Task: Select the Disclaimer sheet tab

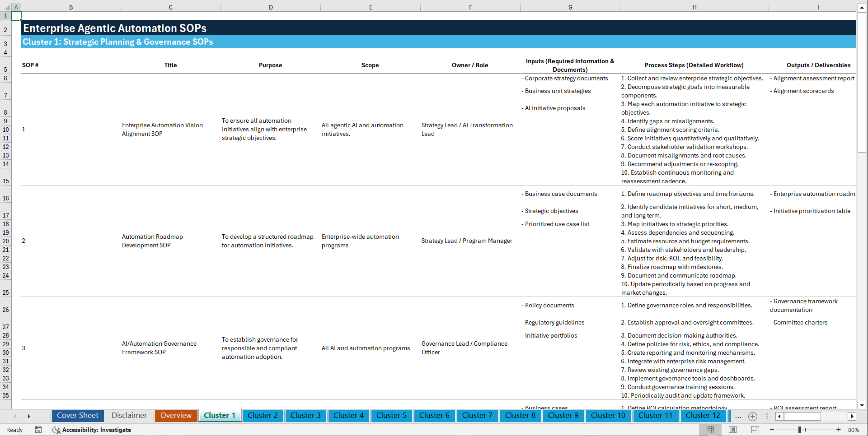Action: (x=129, y=415)
